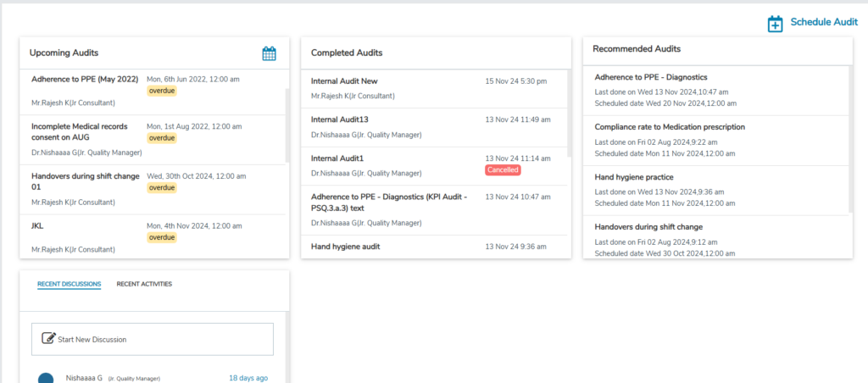Open the JKL upcoming audit

(39, 226)
